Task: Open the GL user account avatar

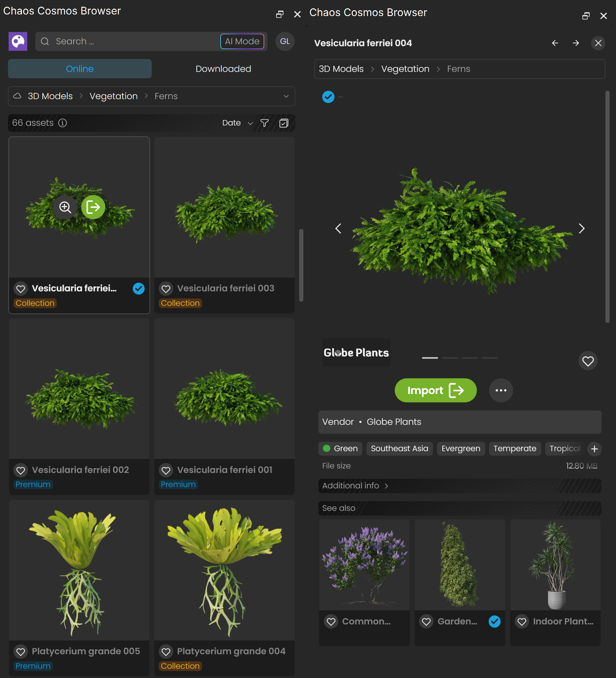Action: (x=285, y=41)
